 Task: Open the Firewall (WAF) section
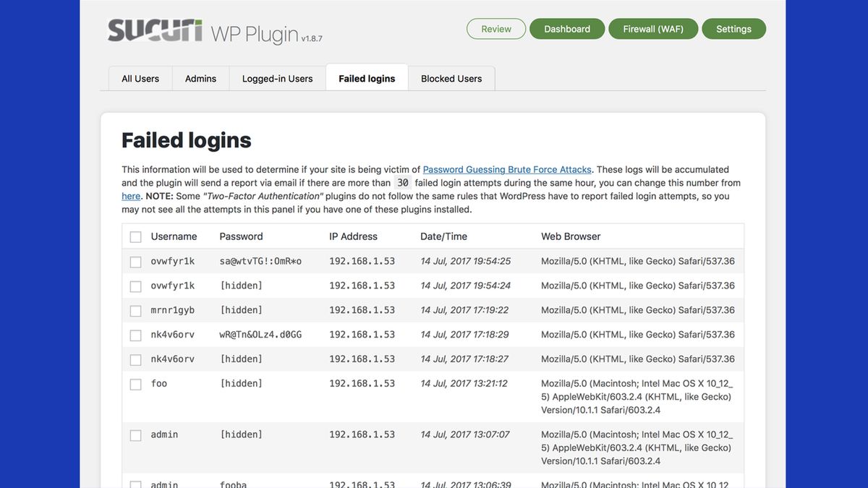pyautogui.click(x=652, y=29)
